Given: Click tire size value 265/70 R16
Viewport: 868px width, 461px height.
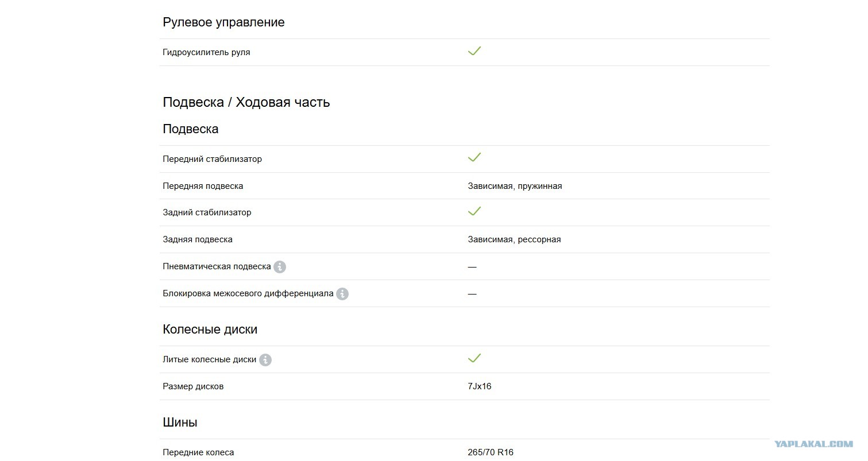Looking at the screenshot, I should tap(491, 452).
